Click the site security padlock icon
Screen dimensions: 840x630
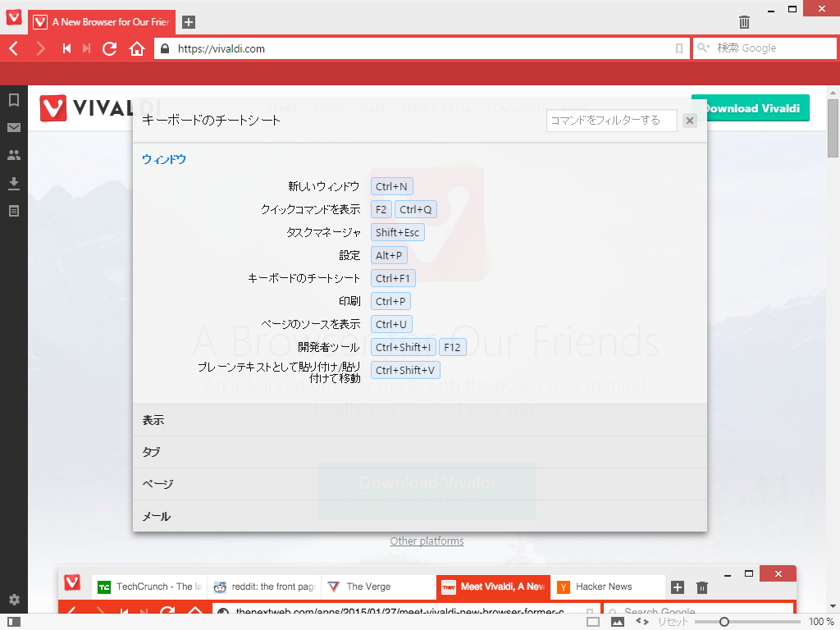(165, 48)
